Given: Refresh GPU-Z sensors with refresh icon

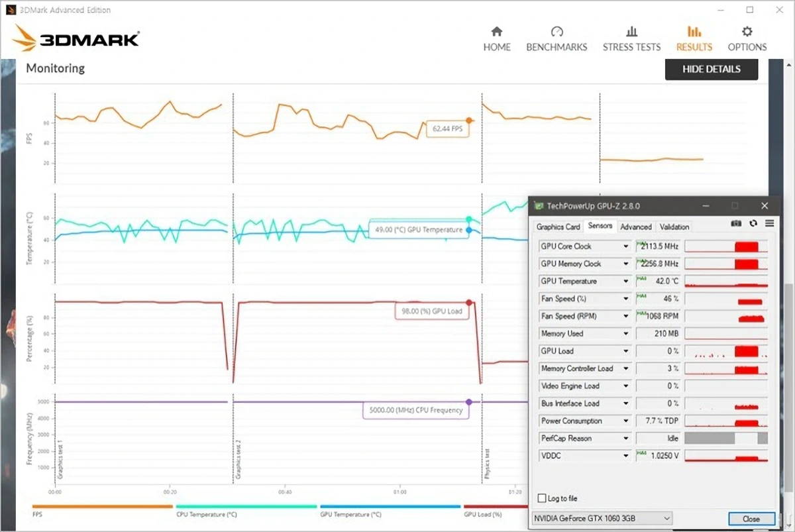Looking at the screenshot, I should click(x=753, y=224).
